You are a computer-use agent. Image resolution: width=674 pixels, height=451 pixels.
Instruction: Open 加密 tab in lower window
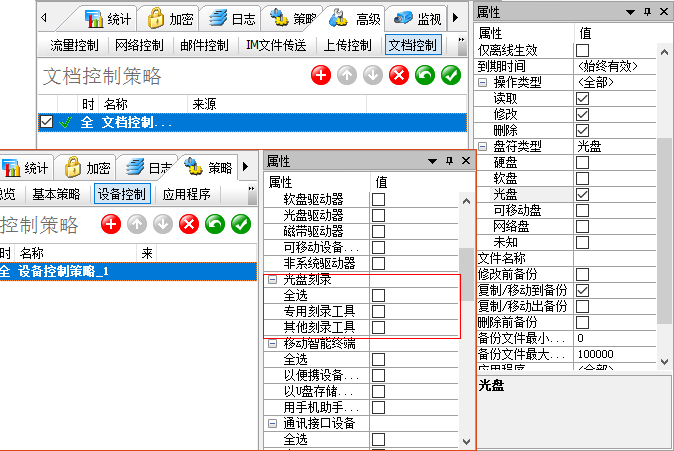[88, 168]
